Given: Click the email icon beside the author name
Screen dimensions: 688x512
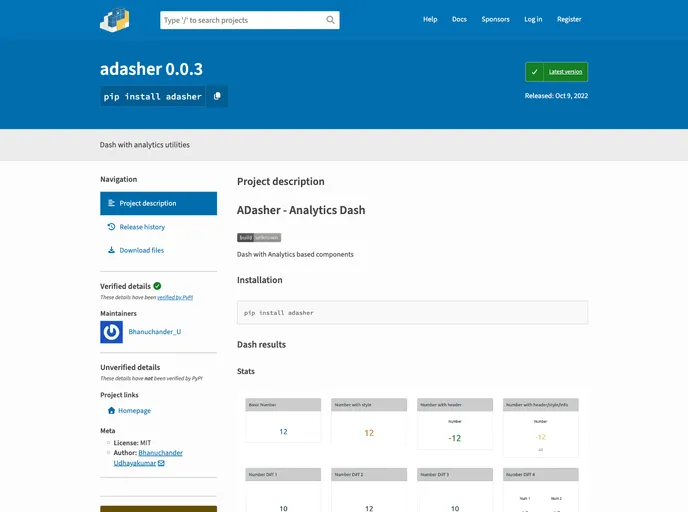Looking at the screenshot, I should 161,464.
